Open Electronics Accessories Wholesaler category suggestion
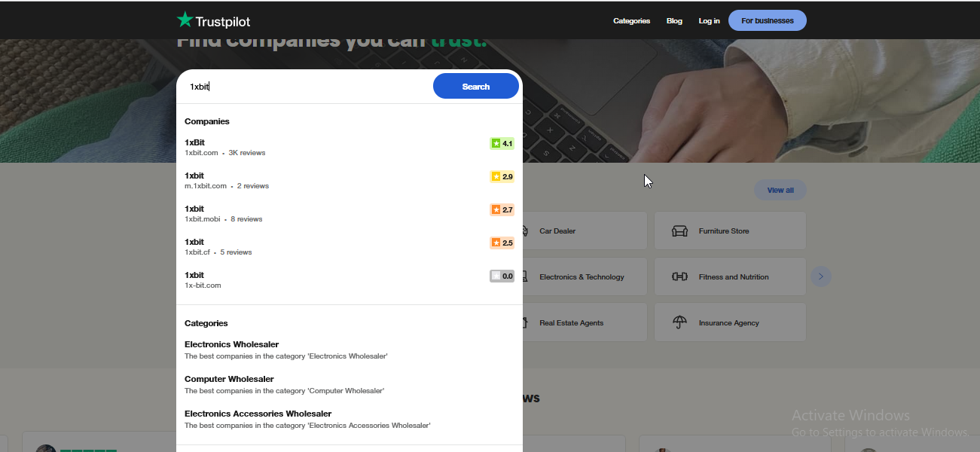 coord(350,420)
